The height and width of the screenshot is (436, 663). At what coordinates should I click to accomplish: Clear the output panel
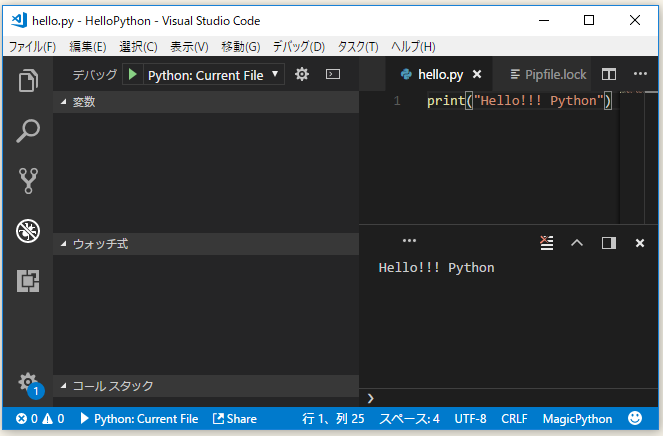coord(546,242)
